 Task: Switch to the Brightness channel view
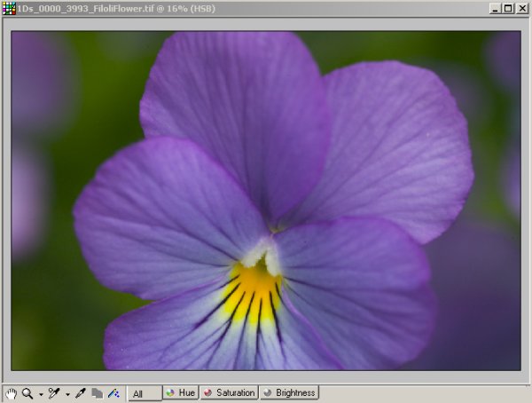pyautogui.click(x=289, y=393)
